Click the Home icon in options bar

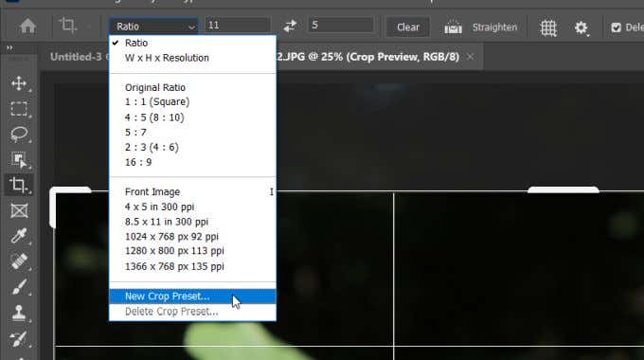(27, 27)
